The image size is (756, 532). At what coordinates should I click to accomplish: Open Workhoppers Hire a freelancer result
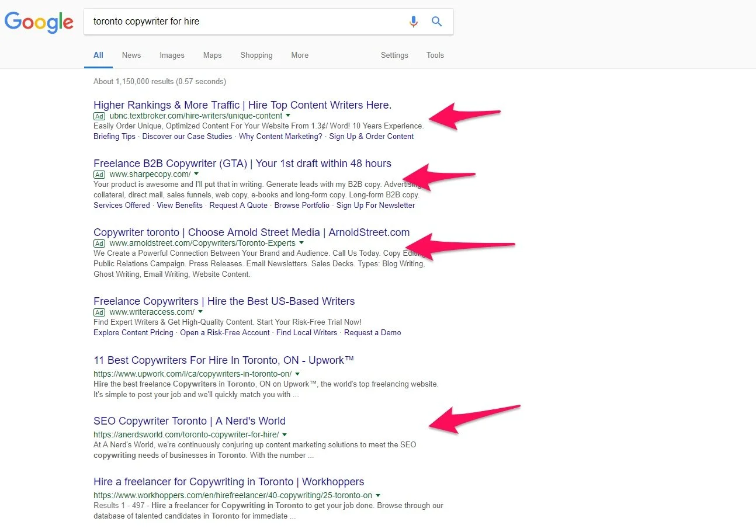click(229, 482)
